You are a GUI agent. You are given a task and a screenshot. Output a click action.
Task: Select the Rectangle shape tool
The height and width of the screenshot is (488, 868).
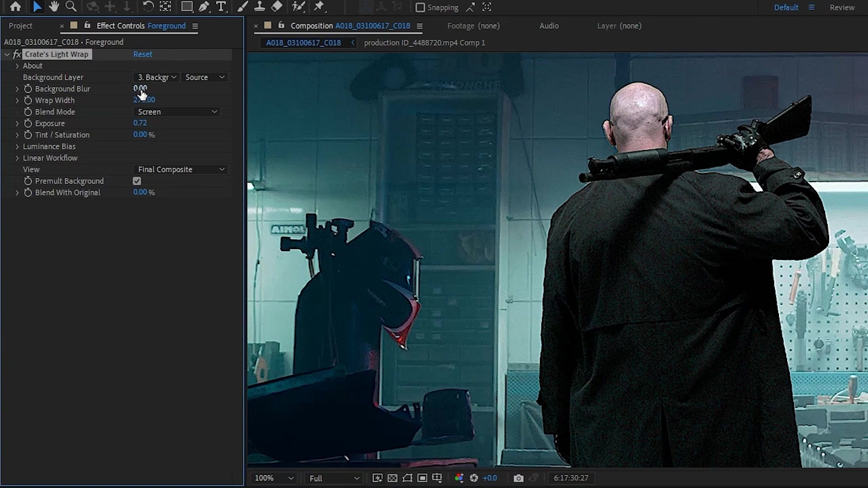[187, 6]
